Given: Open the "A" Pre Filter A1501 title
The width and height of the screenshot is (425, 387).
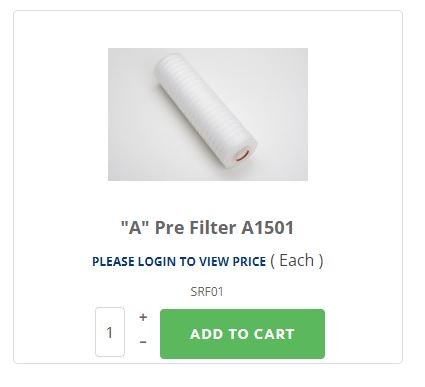Looking at the screenshot, I should click(x=207, y=228).
